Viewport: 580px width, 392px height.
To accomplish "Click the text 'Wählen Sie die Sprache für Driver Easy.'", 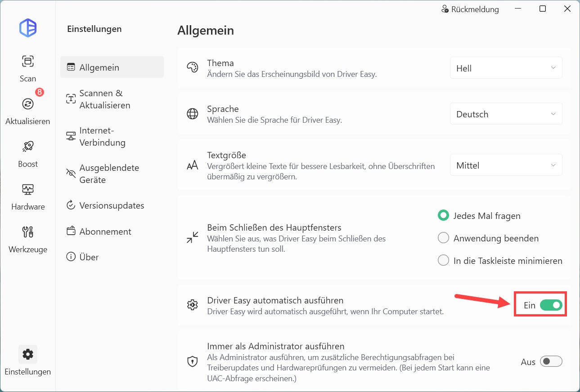I will pos(274,120).
